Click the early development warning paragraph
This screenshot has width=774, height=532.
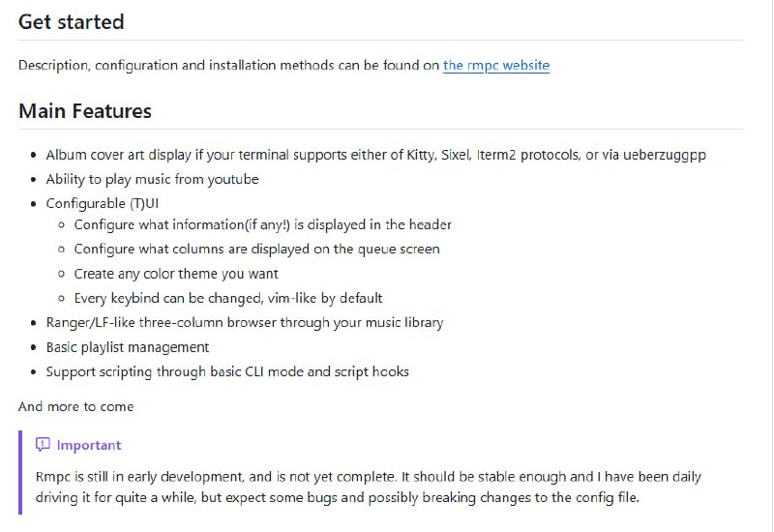click(368, 488)
